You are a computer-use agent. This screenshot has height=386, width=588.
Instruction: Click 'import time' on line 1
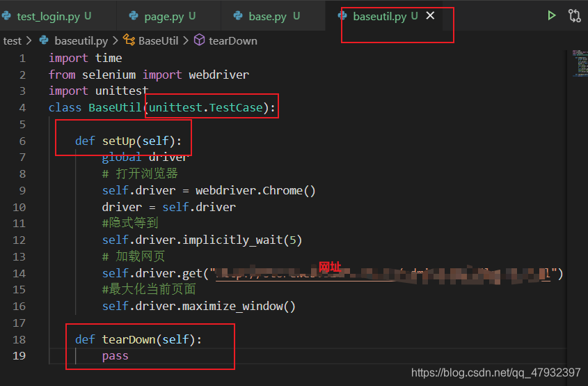point(85,59)
